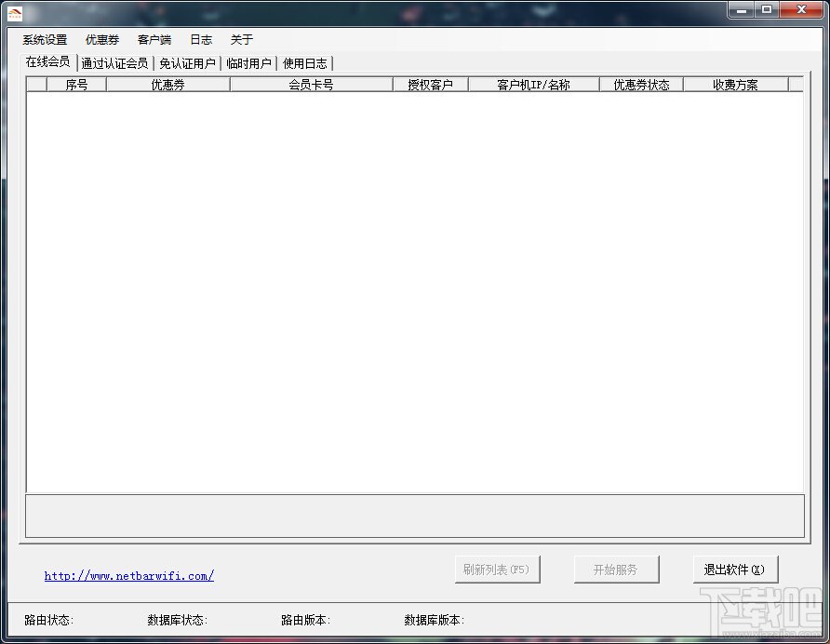Sort by the 收费方案 column header
Image resolution: width=830 pixels, height=644 pixels.
pyautogui.click(x=736, y=85)
